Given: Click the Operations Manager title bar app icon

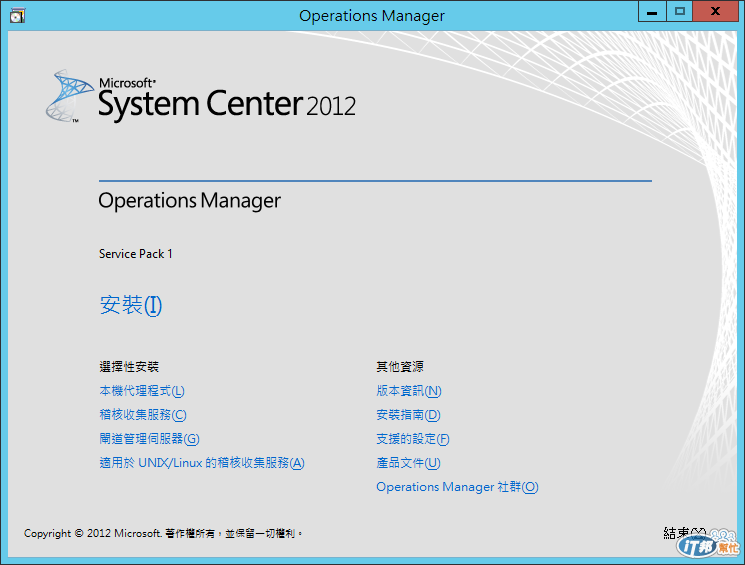Looking at the screenshot, I should click(17, 16).
